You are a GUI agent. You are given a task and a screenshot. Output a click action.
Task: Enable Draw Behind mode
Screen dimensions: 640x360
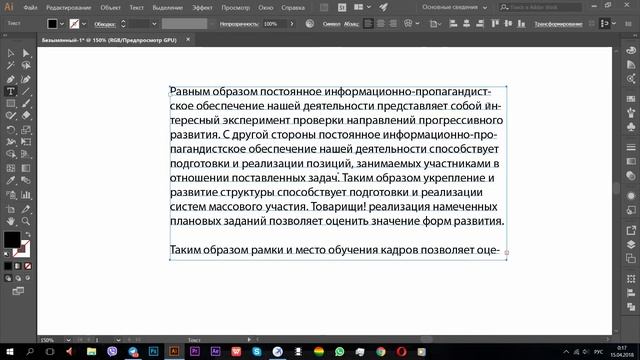[18, 278]
